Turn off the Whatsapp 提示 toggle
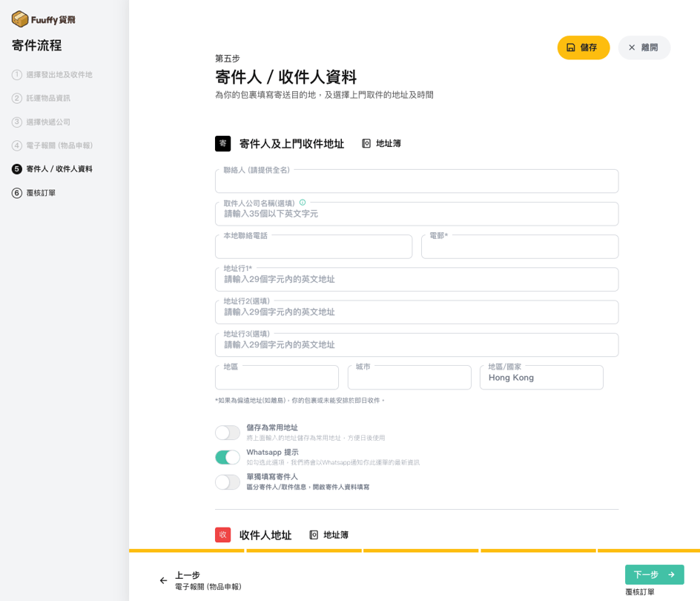Viewport: 700px width, 601px height. (x=228, y=457)
